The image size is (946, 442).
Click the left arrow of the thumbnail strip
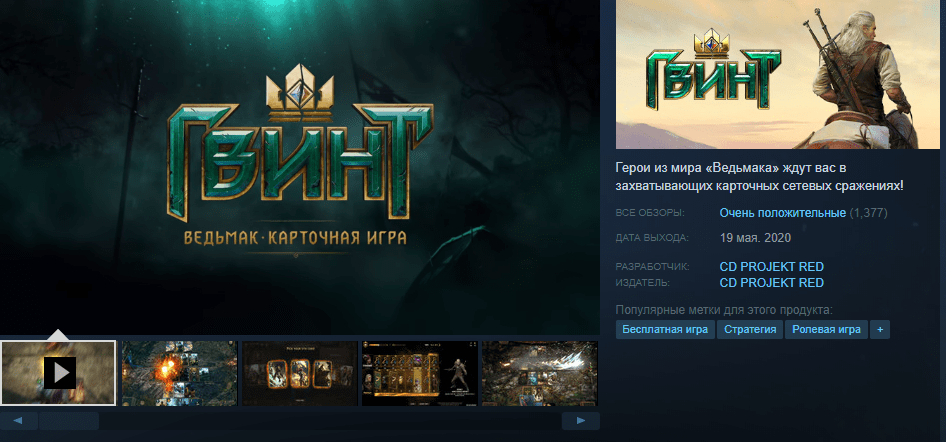17,420
